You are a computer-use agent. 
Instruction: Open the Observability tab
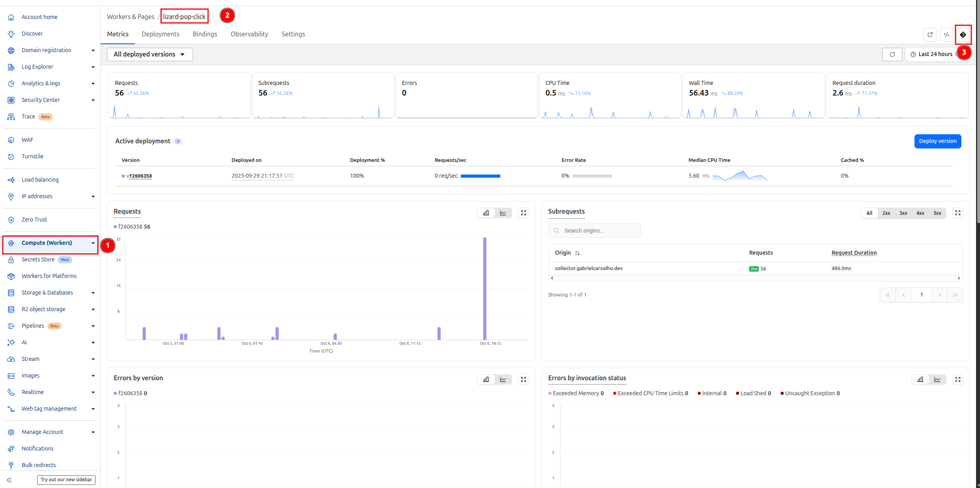point(249,34)
